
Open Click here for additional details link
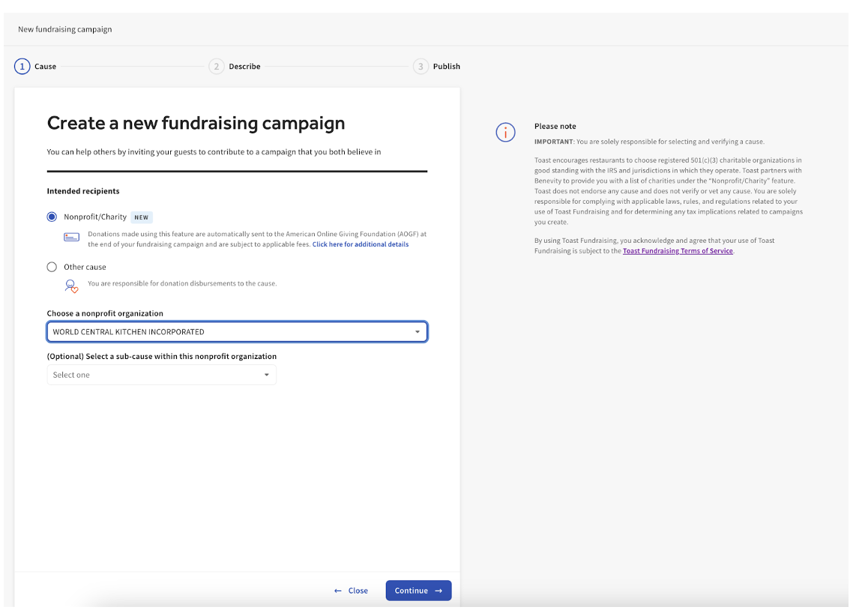tap(361, 244)
